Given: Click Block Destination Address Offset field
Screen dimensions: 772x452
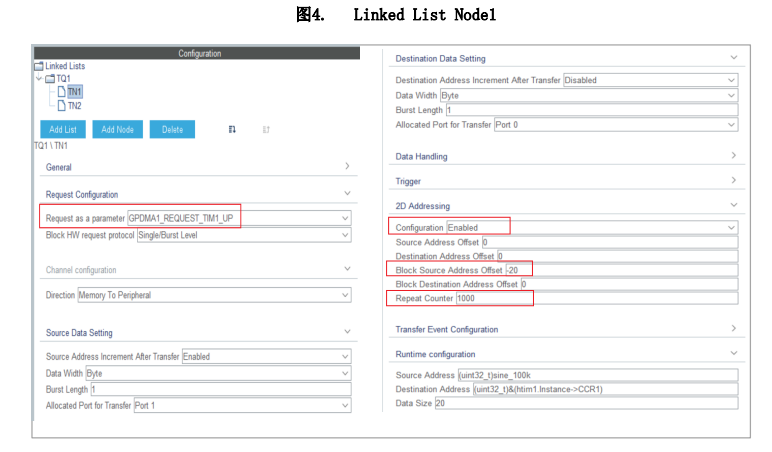Looking at the screenshot, I should coord(629,284).
